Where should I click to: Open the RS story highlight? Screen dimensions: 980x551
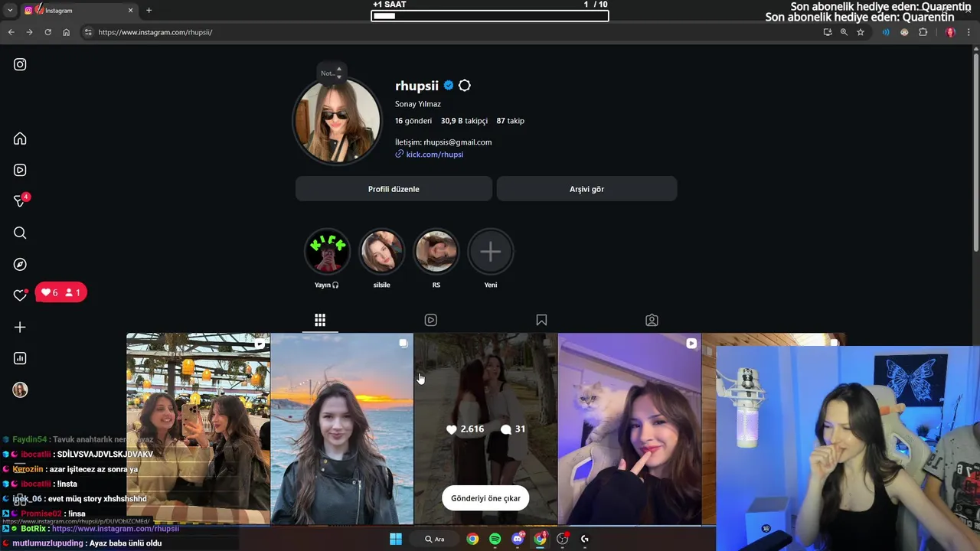[436, 251]
